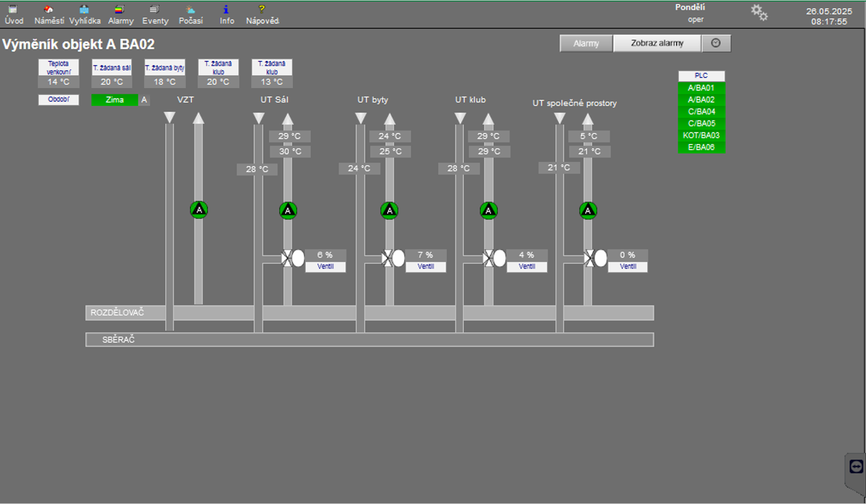Open the Vyhlídka view icon

(x=84, y=10)
